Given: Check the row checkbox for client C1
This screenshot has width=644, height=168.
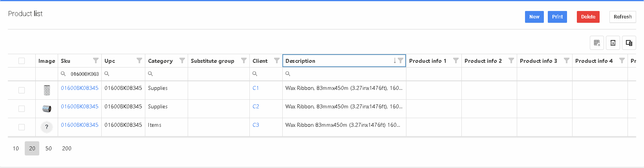Looking at the screenshot, I should (22, 90).
